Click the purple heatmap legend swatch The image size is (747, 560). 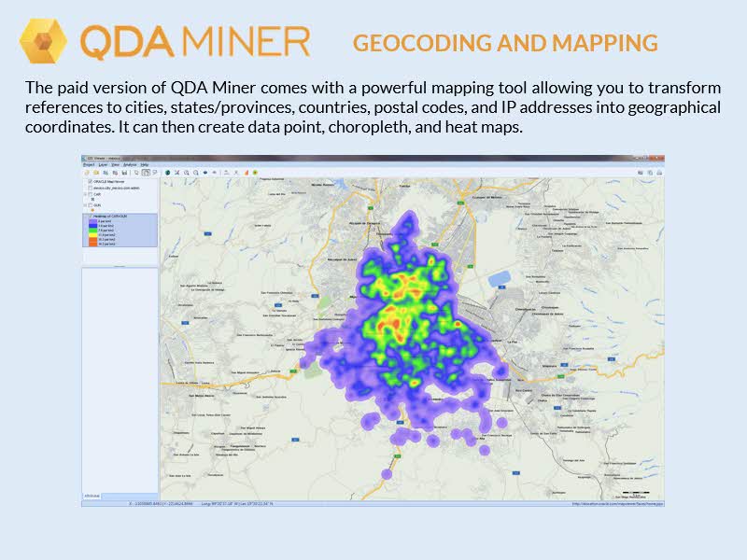coord(92,221)
